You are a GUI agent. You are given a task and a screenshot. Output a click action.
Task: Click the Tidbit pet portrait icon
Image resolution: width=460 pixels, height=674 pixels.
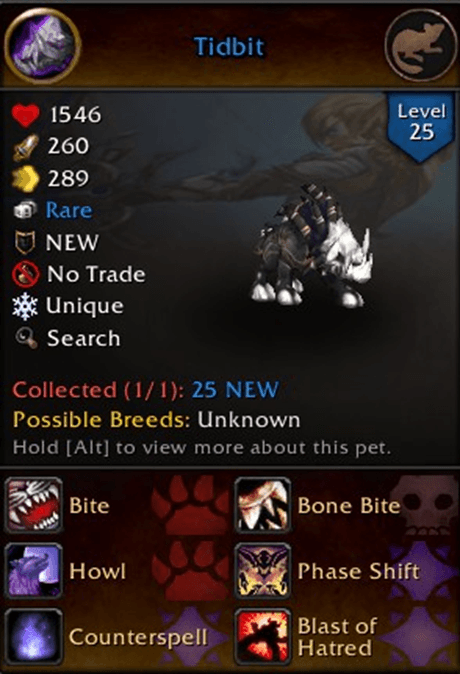42,46
